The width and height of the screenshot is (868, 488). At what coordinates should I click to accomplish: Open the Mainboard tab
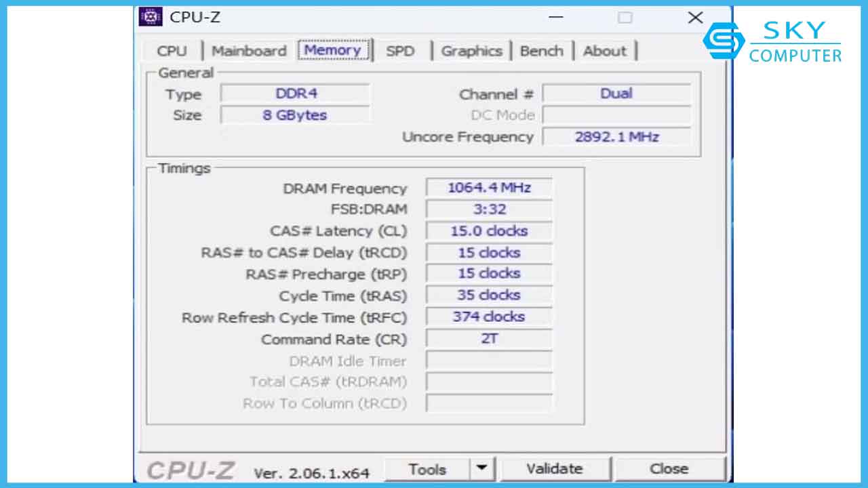point(249,51)
